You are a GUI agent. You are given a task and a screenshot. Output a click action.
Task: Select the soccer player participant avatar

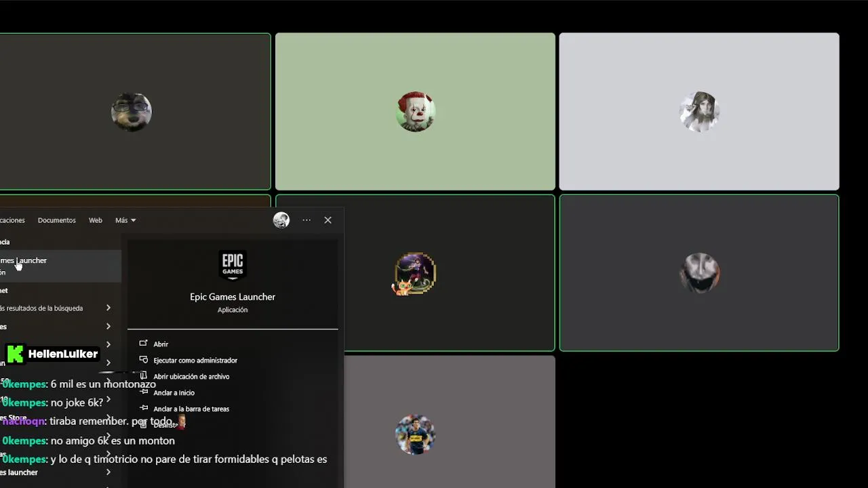pyautogui.click(x=415, y=434)
